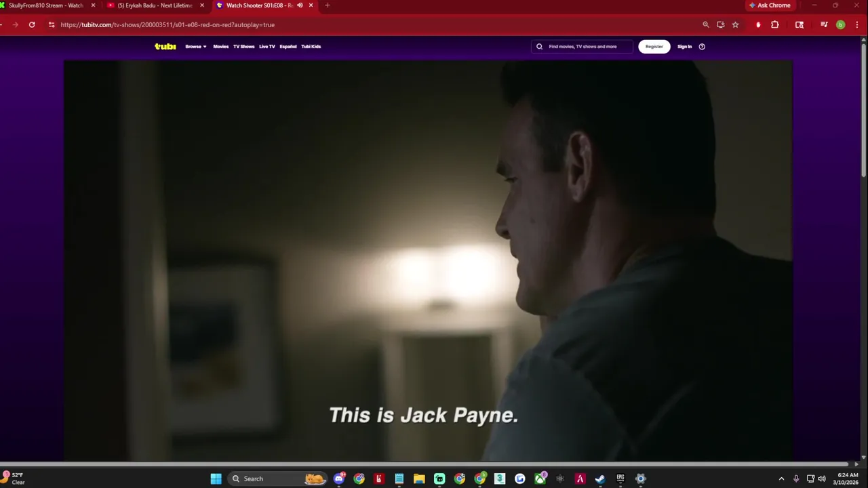Screen dimensions: 868x488
Task: Click the zoom magnifier icon in address bar
Action: coord(706,24)
